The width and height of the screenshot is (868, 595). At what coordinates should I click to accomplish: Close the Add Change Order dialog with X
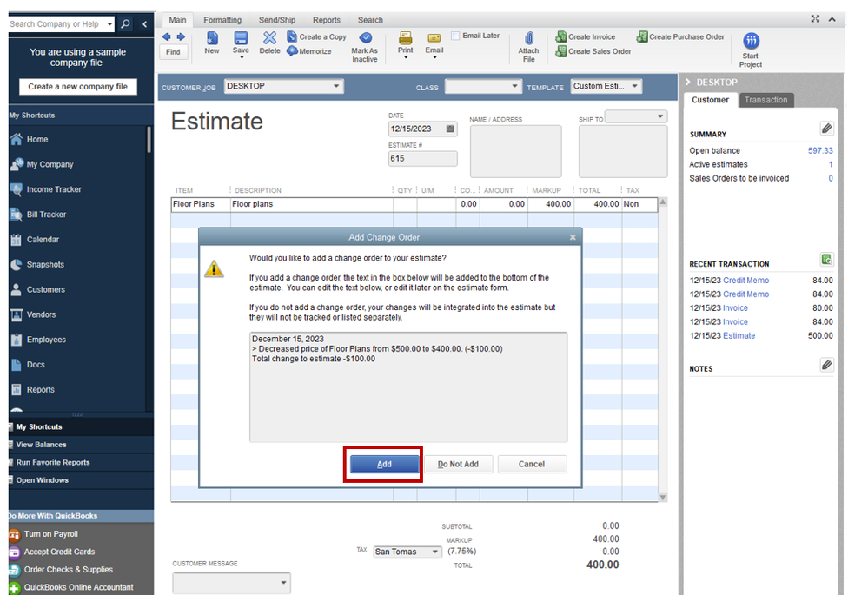click(x=573, y=237)
